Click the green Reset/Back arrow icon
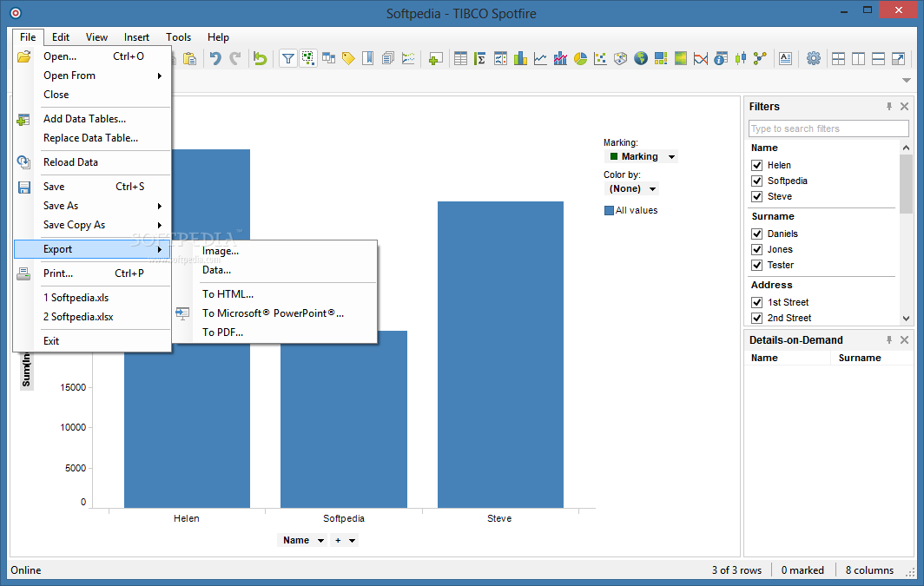Screen dimensions: 924x586 260,58
